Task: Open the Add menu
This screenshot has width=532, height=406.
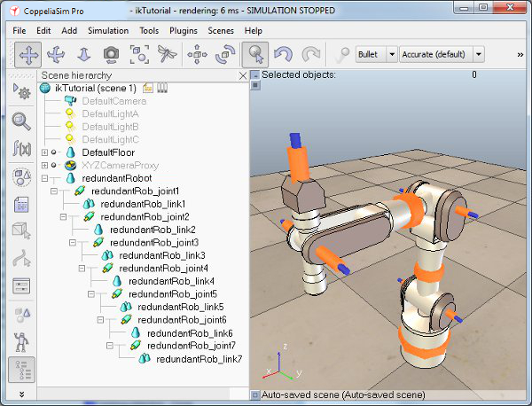Action: tap(69, 30)
